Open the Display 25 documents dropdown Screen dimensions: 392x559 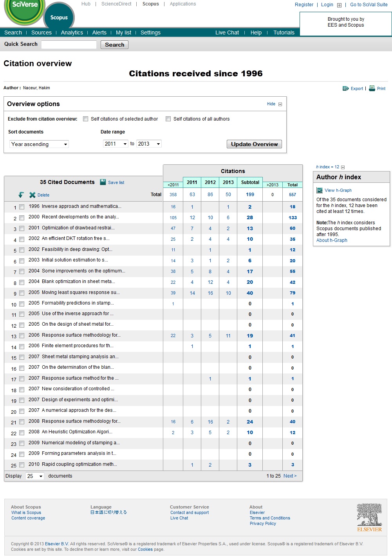coord(34,476)
